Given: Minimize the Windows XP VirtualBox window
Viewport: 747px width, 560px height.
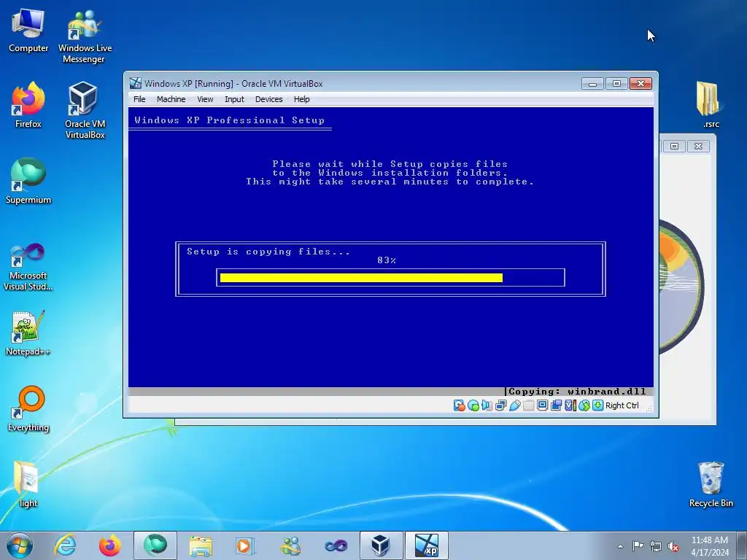Looking at the screenshot, I should pyautogui.click(x=592, y=84).
